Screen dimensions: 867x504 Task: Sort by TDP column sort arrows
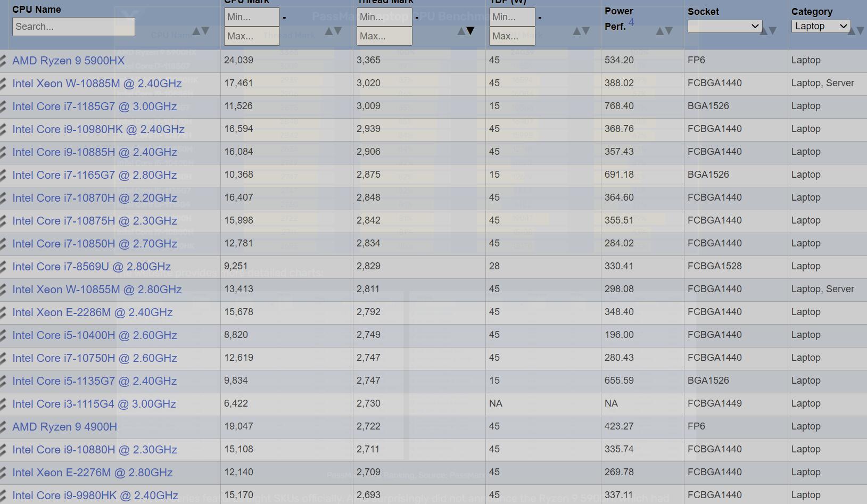point(581,31)
